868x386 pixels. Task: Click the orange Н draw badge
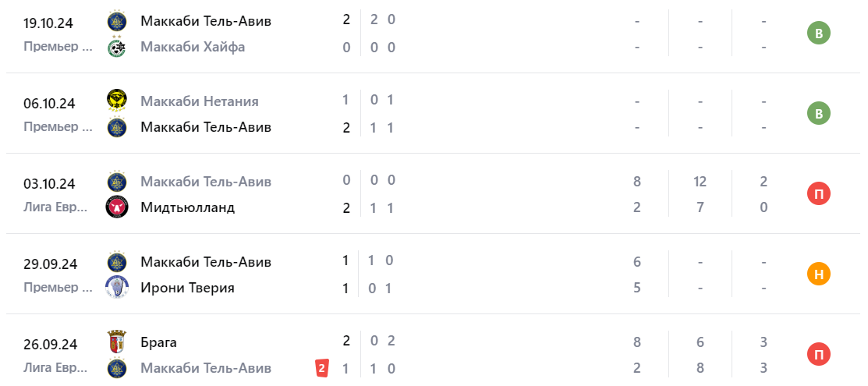point(818,274)
